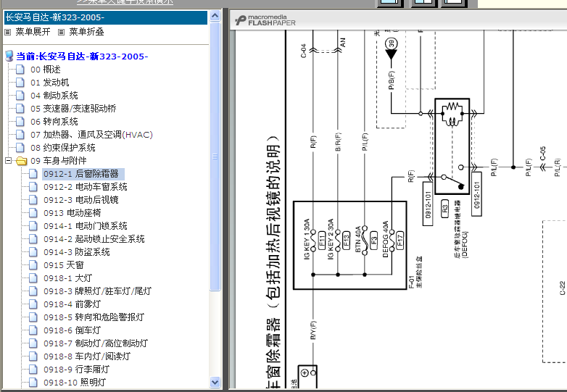
Task: Click the 菜单折叠 collapse-menu link
Action: pos(86,32)
